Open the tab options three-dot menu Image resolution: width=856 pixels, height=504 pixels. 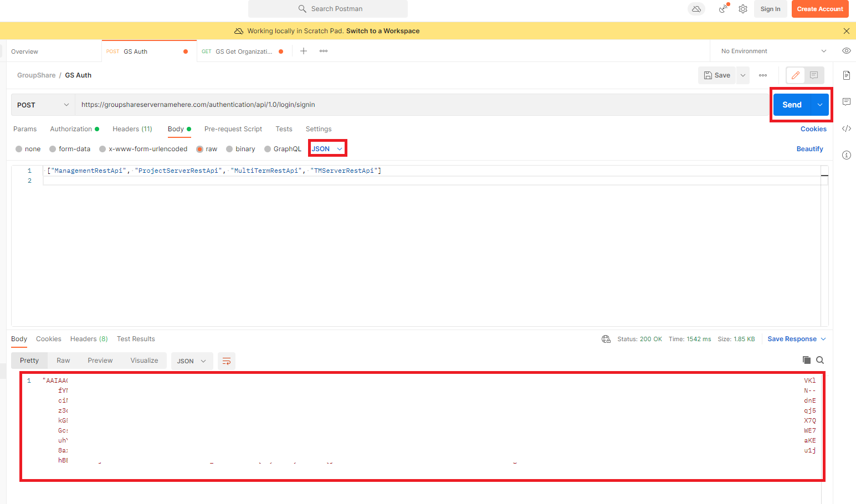pos(324,51)
